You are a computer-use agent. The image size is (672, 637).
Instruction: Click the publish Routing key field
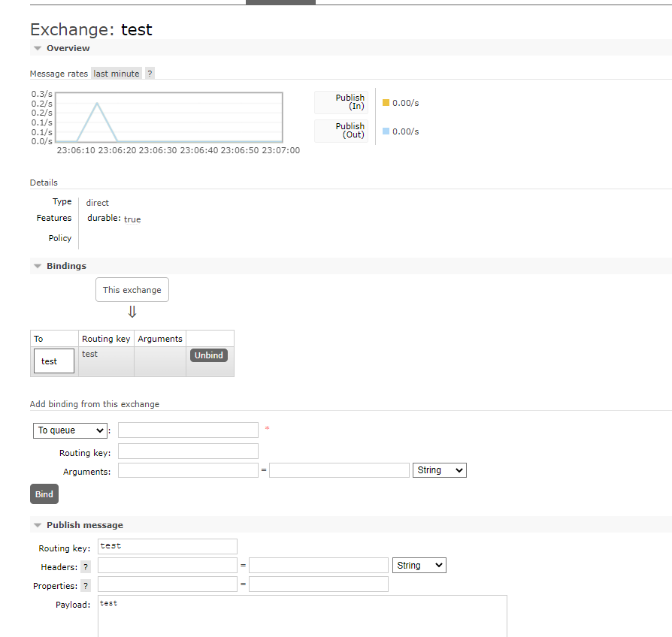tap(167, 547)
